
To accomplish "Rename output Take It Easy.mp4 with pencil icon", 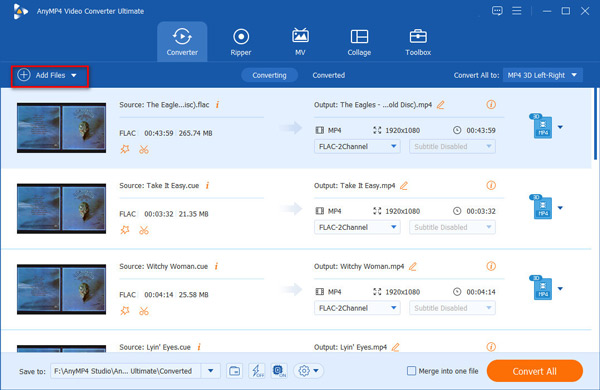I will [x=404, y=186].
